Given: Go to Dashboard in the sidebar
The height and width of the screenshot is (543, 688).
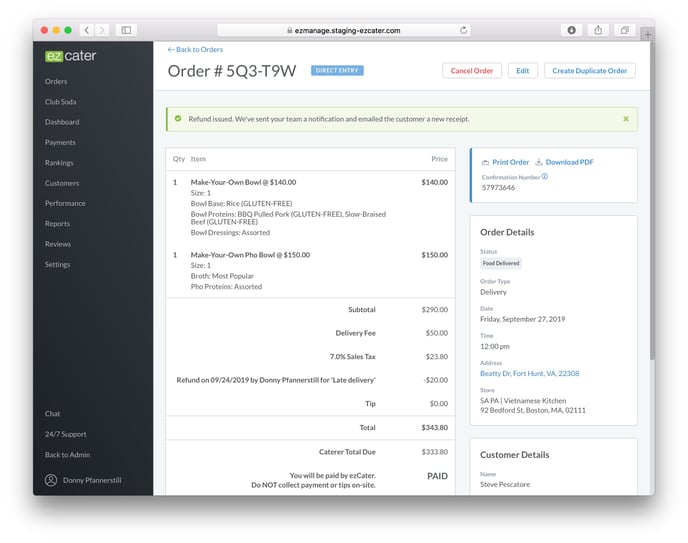Looking at the screenshot, I should (62, 122).
